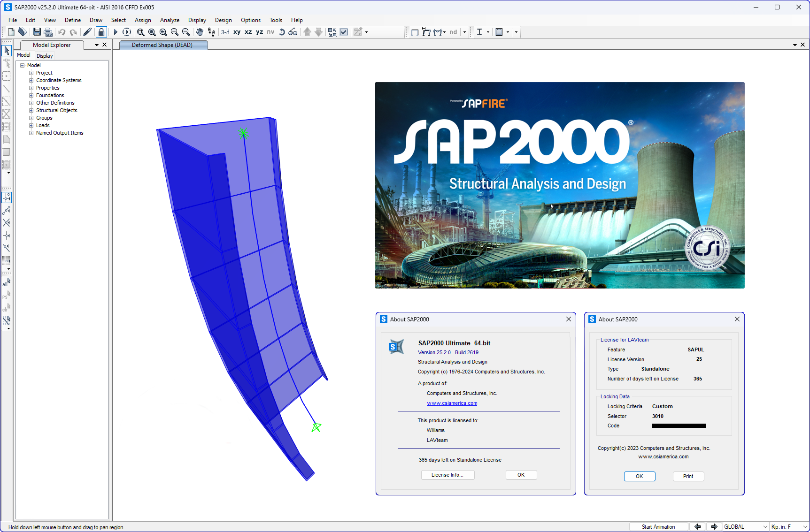Switch to the yz plane view

[x=260, y=32]
